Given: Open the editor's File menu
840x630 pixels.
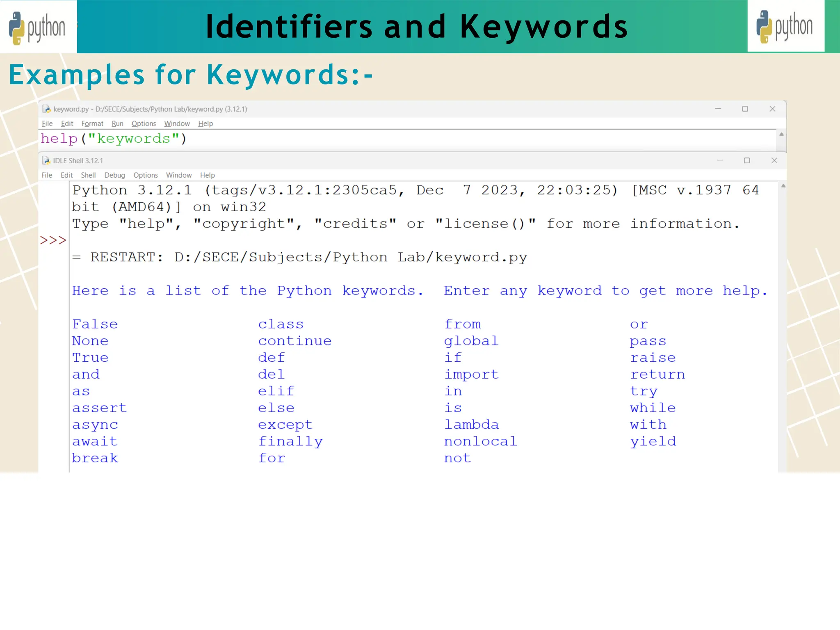Looking at the screenshot, I should (x=47, y=123).
